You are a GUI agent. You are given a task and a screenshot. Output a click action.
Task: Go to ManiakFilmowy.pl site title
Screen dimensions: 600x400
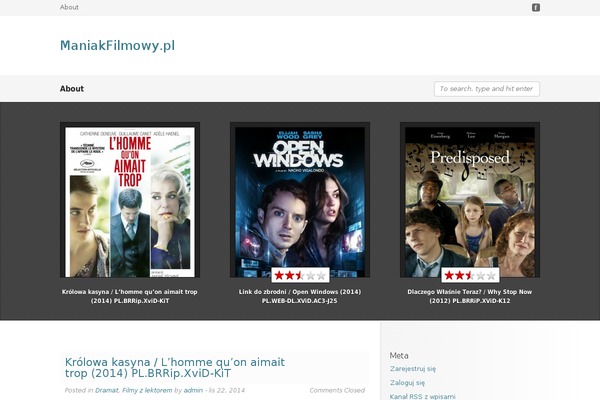(117, 46)
